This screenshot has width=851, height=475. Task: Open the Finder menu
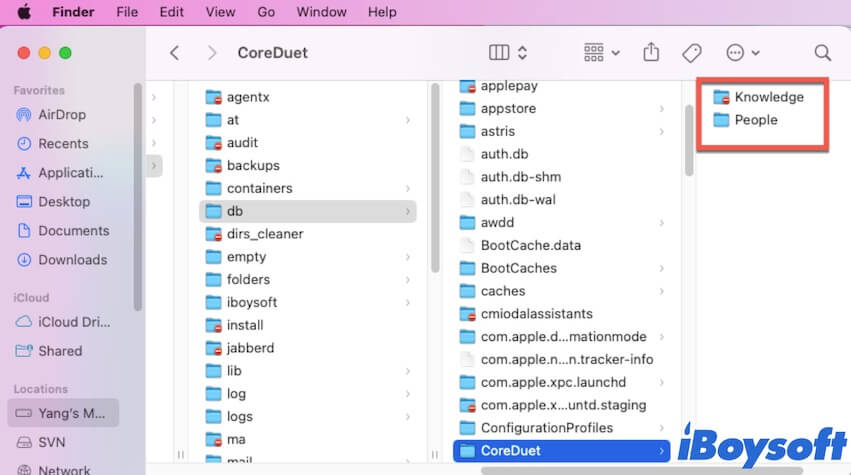point(73,12)
